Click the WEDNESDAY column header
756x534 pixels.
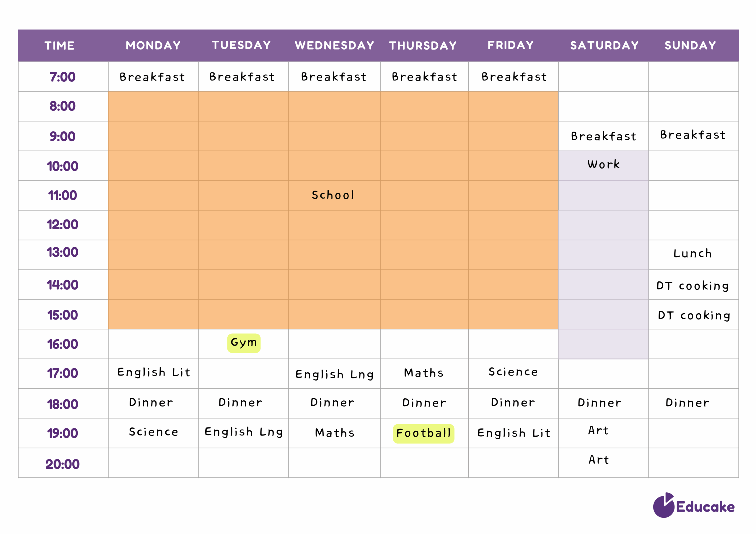(x=334, y=45)
